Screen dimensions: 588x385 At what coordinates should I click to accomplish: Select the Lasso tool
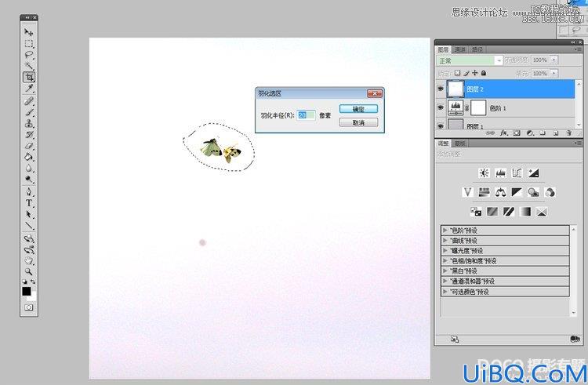click(x=29, y=55)
